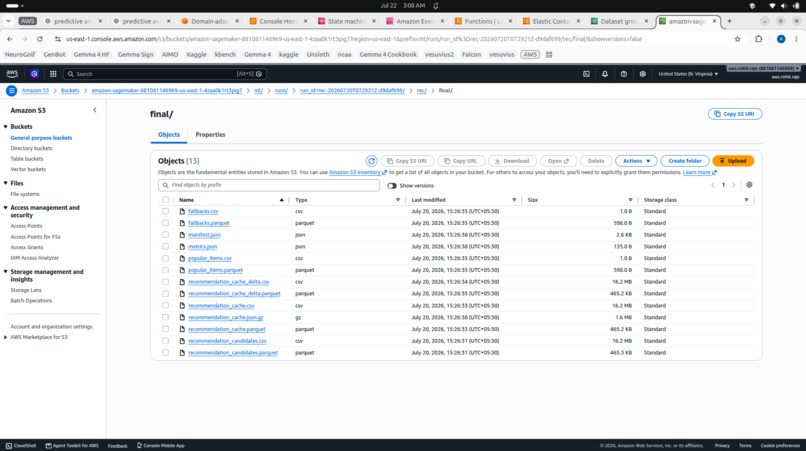
Task: Collapse Storage management and insights section
Action: [x=6, y=272]
